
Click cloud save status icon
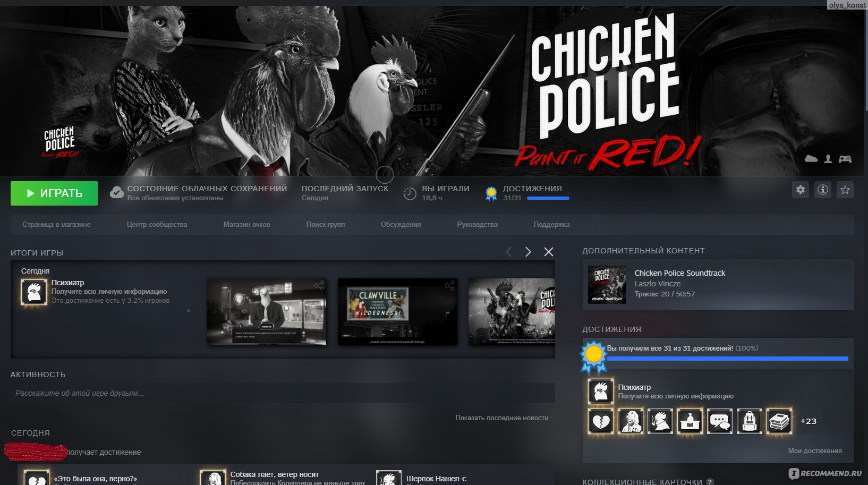116,192
